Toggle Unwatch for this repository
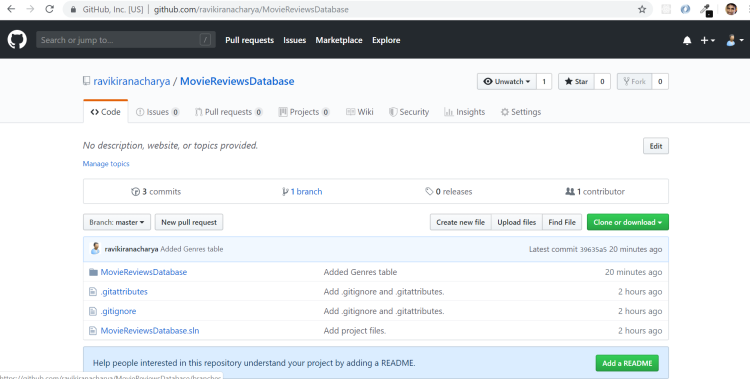 [507, 81]
